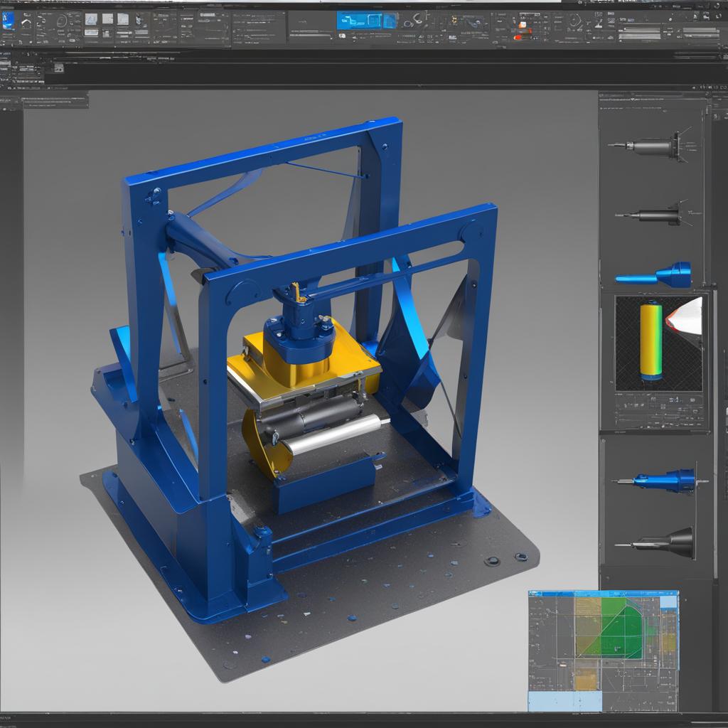The height and width of the screenshot is (728, 728).
Task: Select the circular arrows rotate icon in the ribbon
Action: pos(574,21)
